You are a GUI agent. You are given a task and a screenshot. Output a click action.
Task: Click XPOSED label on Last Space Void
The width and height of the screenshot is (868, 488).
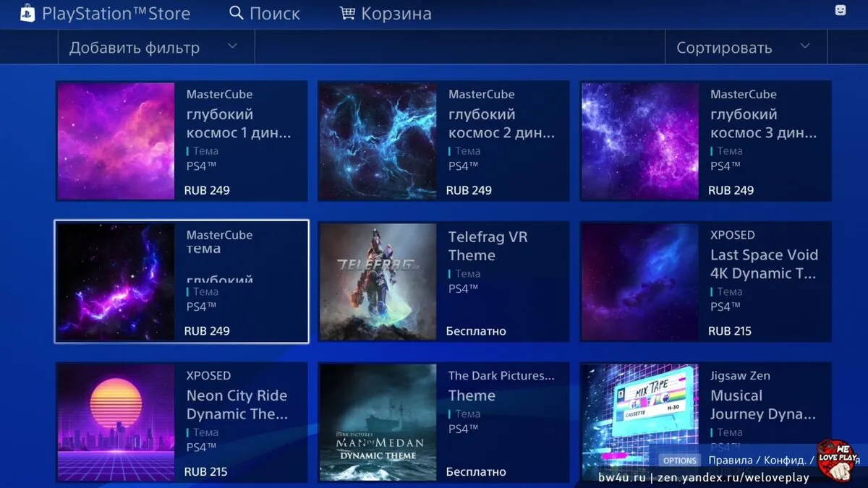tap(732, 235)
